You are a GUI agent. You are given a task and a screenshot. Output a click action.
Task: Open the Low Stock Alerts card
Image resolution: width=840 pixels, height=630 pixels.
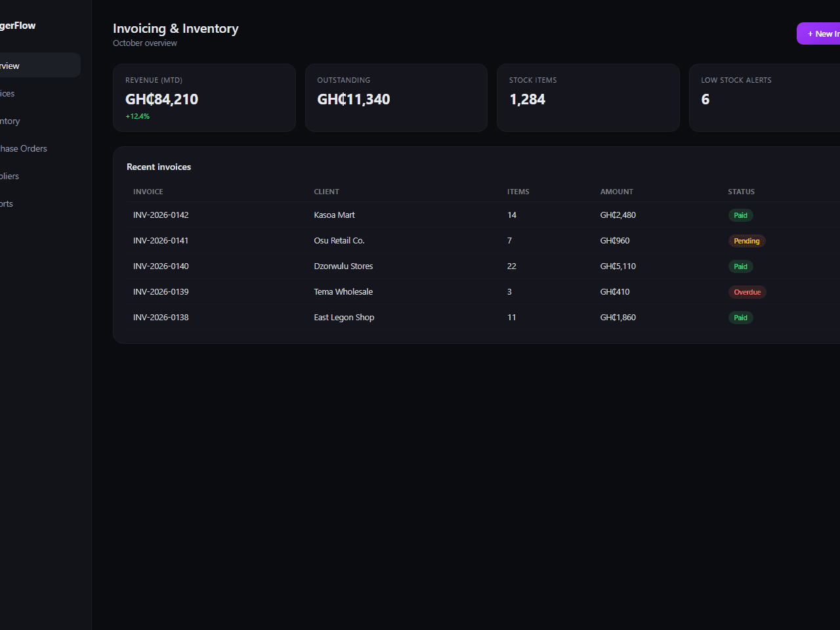click(x=765, y=98)
